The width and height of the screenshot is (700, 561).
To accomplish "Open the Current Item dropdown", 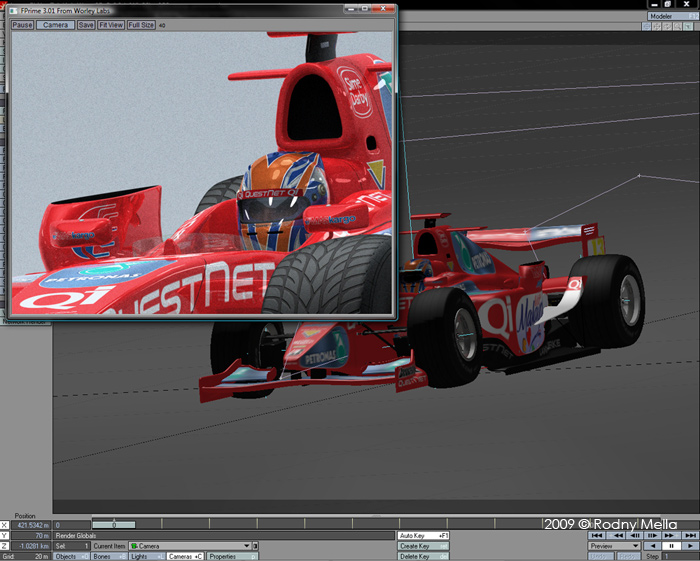I will pyautogui.click(x=189, y=546).
